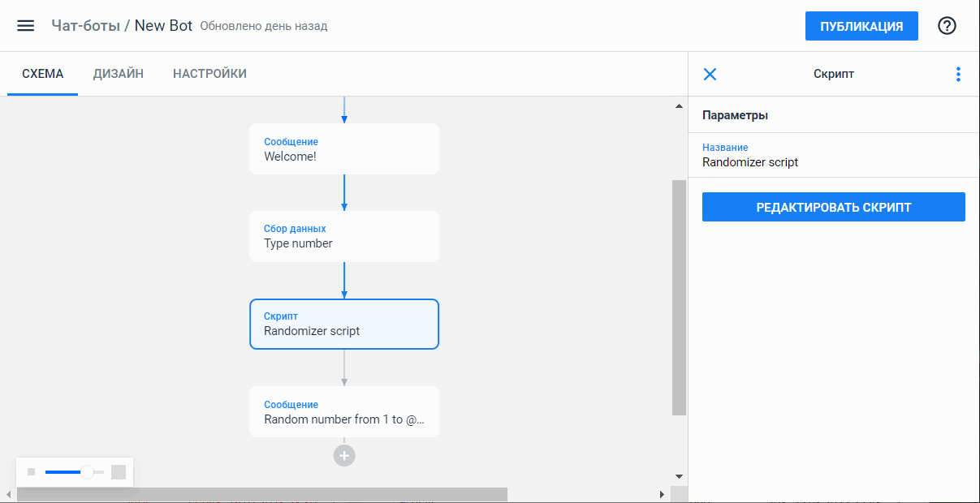Click the horizontal scroll right arrow
Image resolution: width=980 pixels, height=503 pixels.
pyautogui.click(x=663, y=494)
